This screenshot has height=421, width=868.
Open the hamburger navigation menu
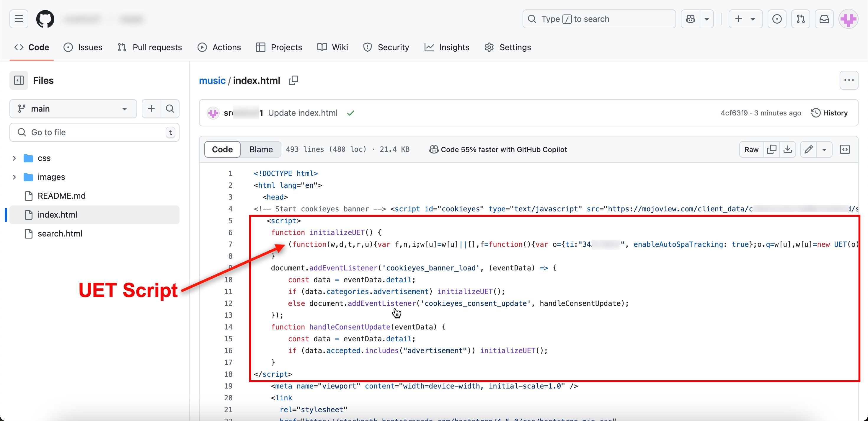(19, 19)
